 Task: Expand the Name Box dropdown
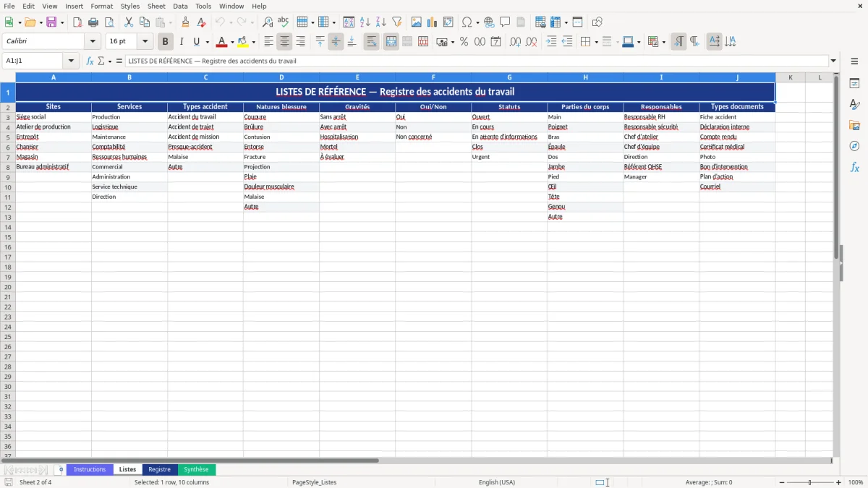tap(71, 61)
